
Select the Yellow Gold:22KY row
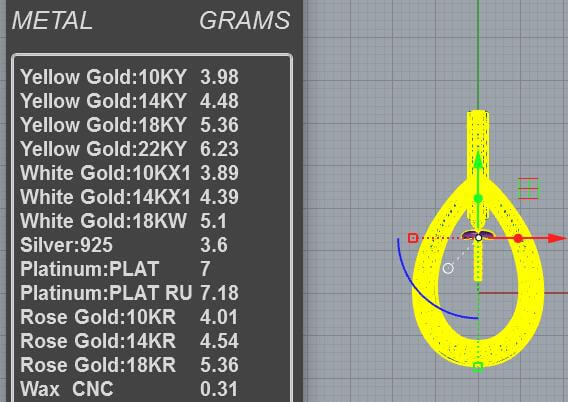129,148
